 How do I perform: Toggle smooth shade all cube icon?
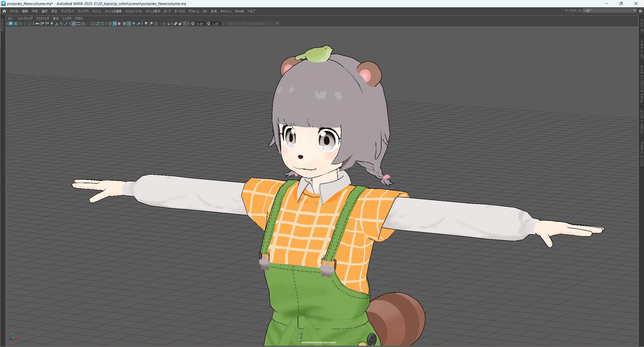click(115, 24)
